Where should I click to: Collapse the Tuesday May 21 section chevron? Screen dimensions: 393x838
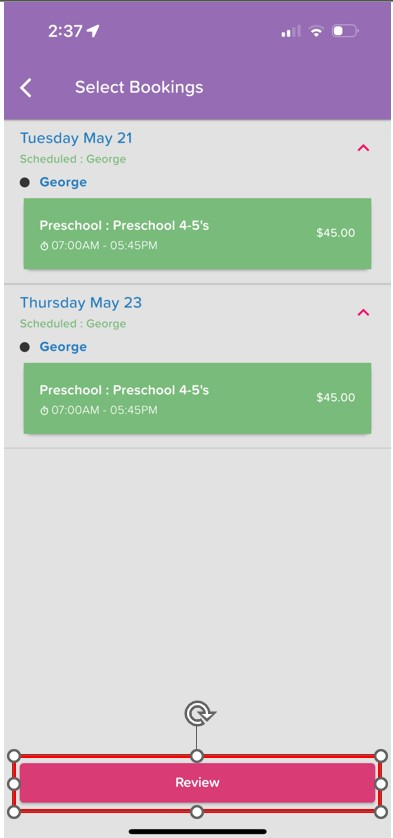363,148
